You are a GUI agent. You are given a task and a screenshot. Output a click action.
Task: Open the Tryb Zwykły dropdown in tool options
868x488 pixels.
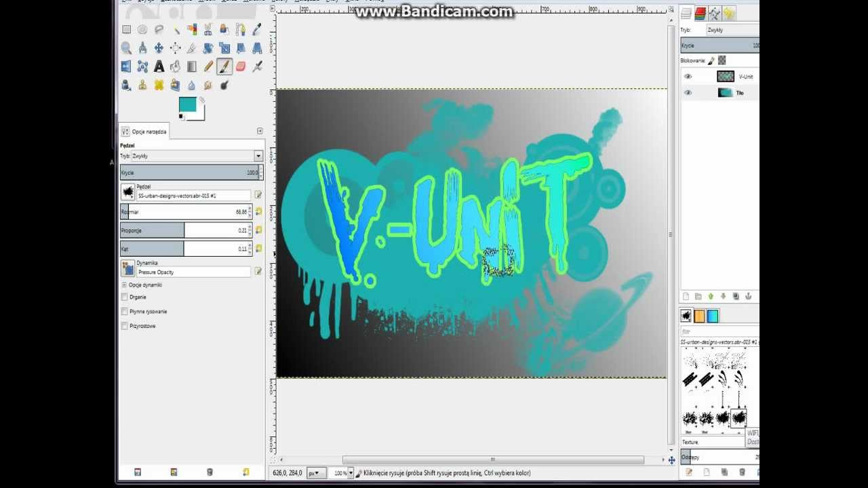[191, 156]
